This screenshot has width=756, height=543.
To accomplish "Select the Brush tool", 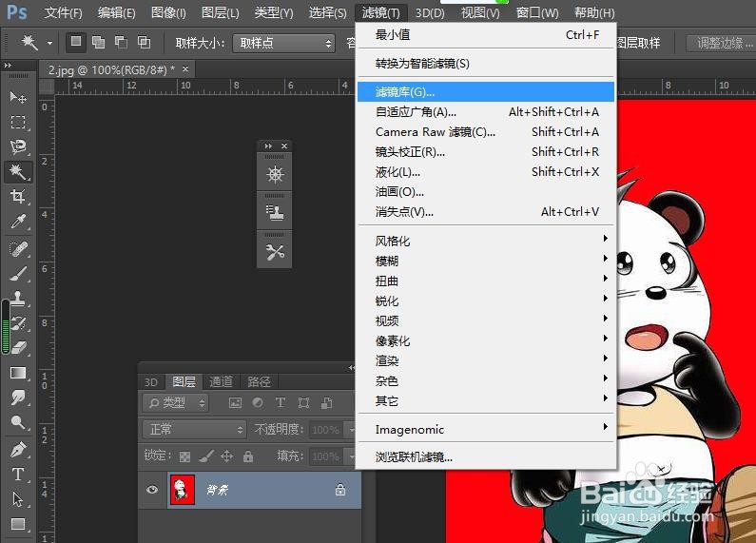I will click(18, 274).
